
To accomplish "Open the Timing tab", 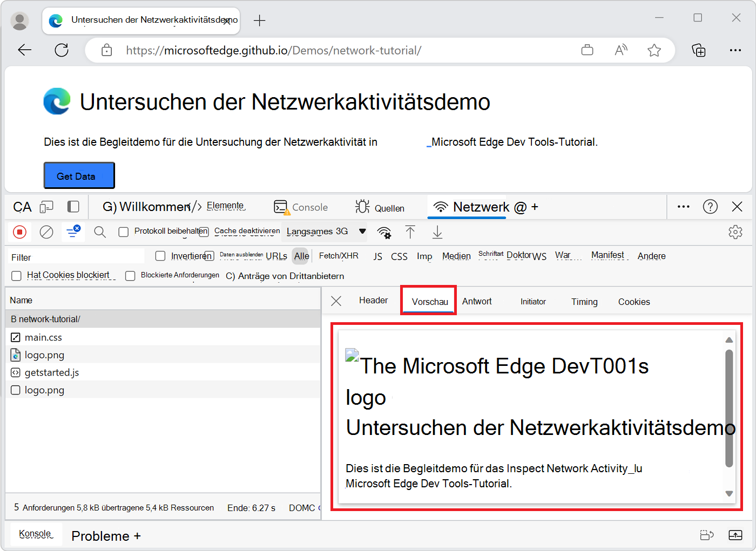I will (x=584, y=302).
